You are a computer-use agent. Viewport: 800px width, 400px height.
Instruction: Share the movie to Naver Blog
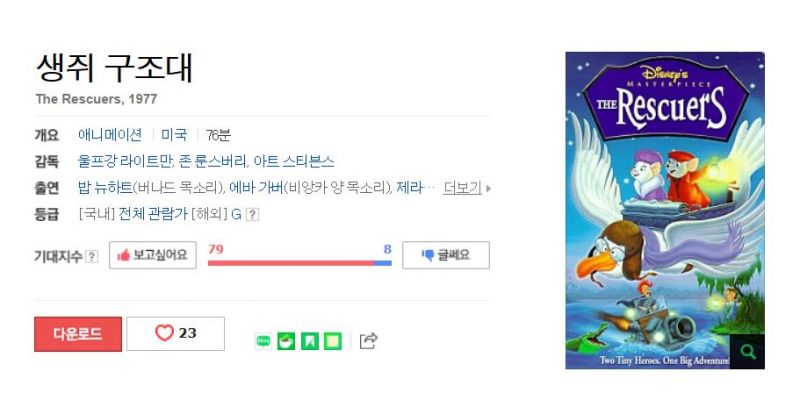coord(263,341)
